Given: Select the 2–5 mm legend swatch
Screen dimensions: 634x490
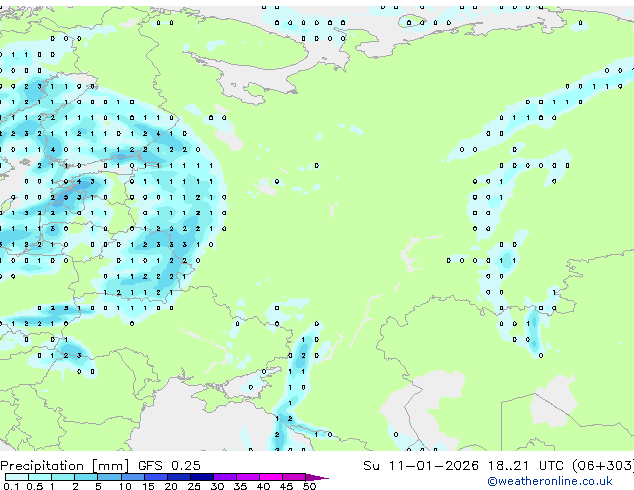Looking at the screenshot, I should pyautogui.click(x=86, y=477).
